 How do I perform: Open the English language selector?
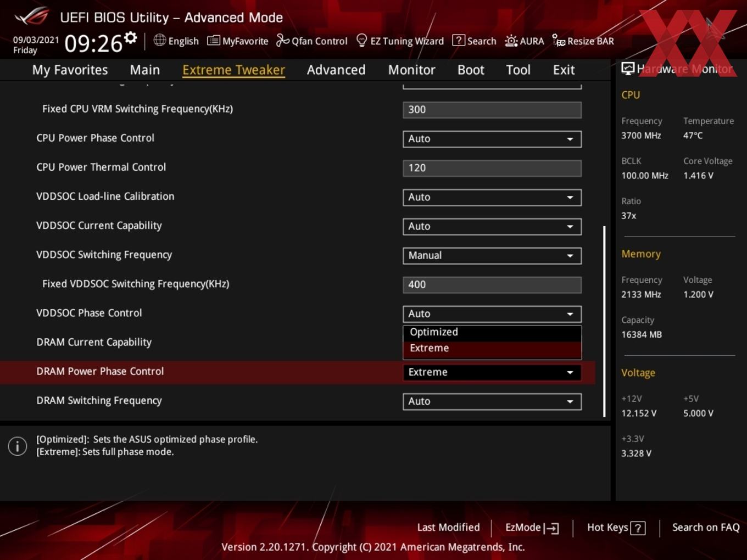pyautogui.click(x=176, y=41)
